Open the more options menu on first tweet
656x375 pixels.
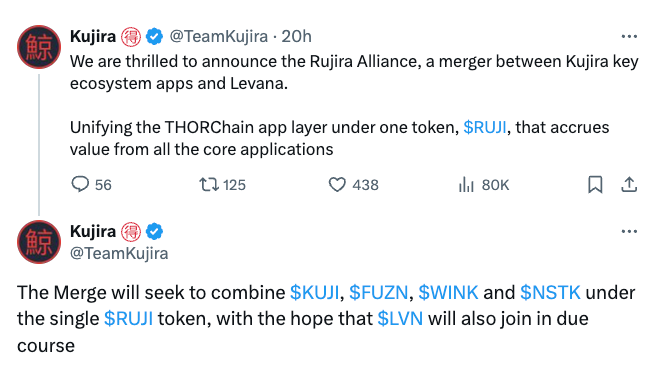pyautogui.click(x=629, y=37)
